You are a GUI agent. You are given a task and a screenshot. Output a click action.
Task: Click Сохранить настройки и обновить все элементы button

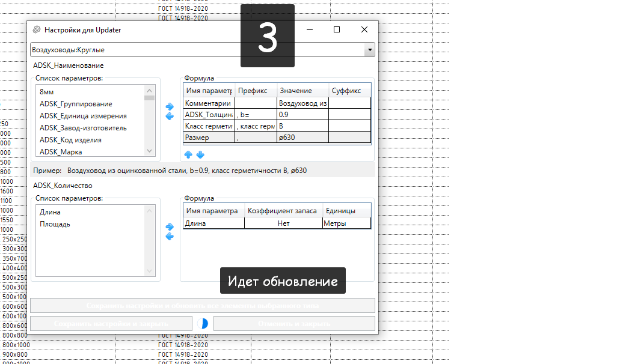tap(202, 305)
